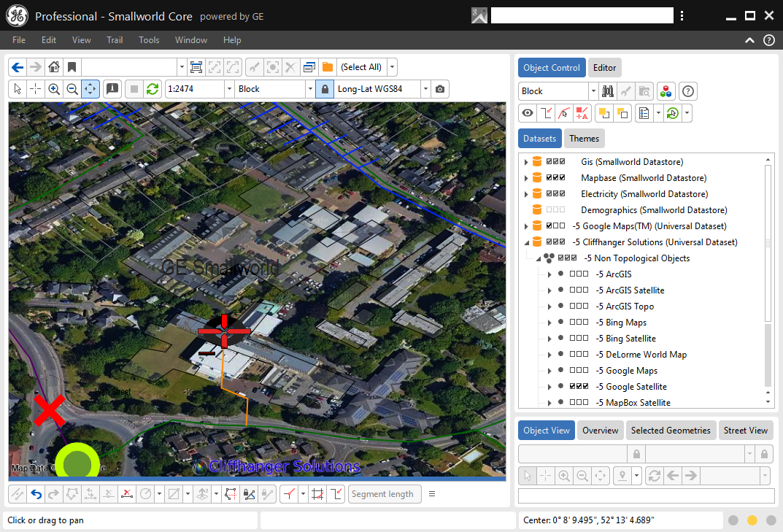Toggle Google Maps(TM) dataset checkboxes
This screenshot has height=532, width=783.
tap(555, 225)
